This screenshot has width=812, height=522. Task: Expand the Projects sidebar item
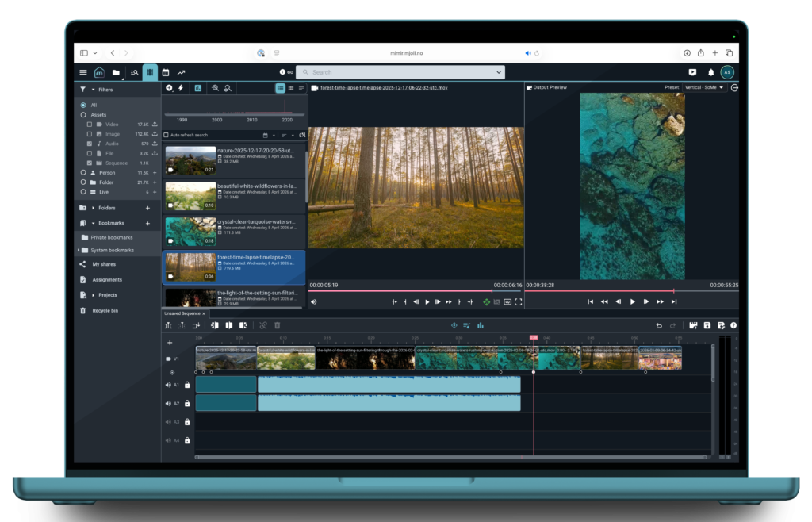tap(94, 295)
